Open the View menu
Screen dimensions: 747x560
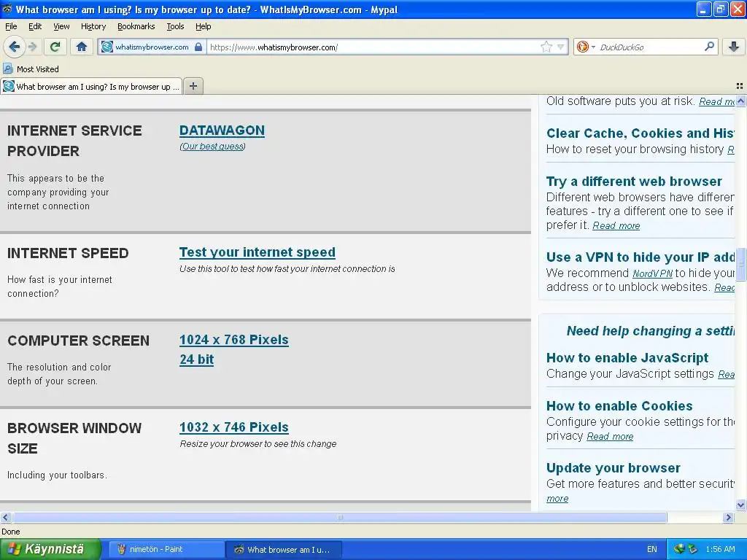tap(61, 26)
